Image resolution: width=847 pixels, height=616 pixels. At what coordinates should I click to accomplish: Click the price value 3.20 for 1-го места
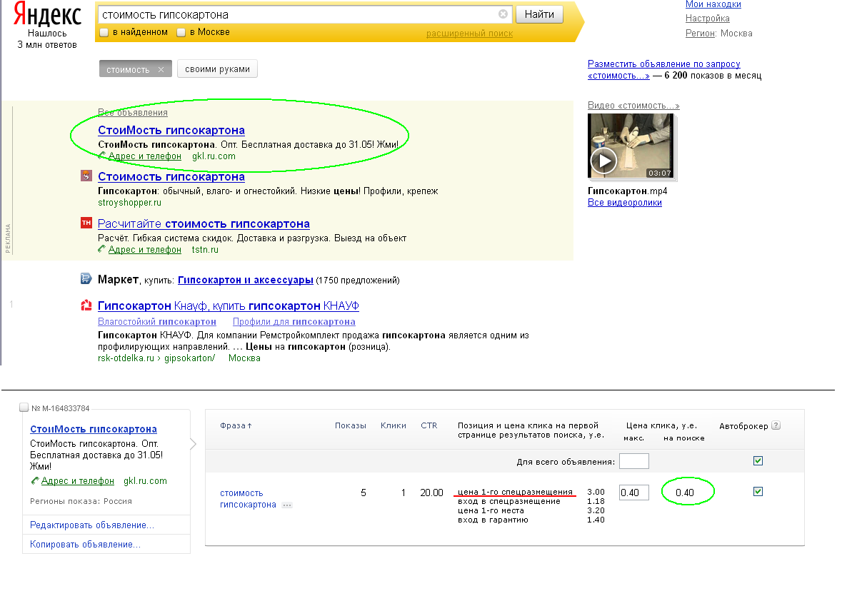click(x=596, y=510)
